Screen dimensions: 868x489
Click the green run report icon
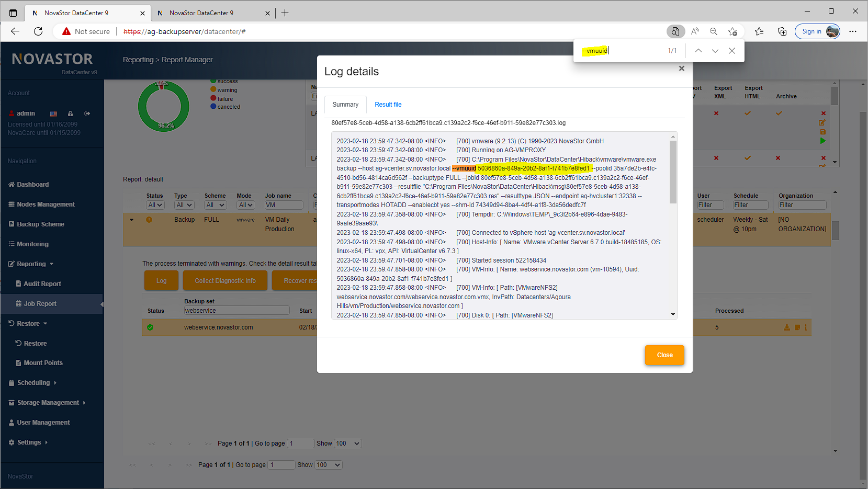[x=822, y=141]
